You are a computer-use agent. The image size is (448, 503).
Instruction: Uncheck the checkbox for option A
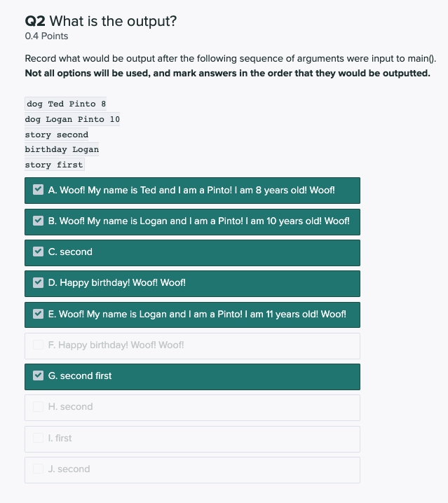tap(39, 190)
